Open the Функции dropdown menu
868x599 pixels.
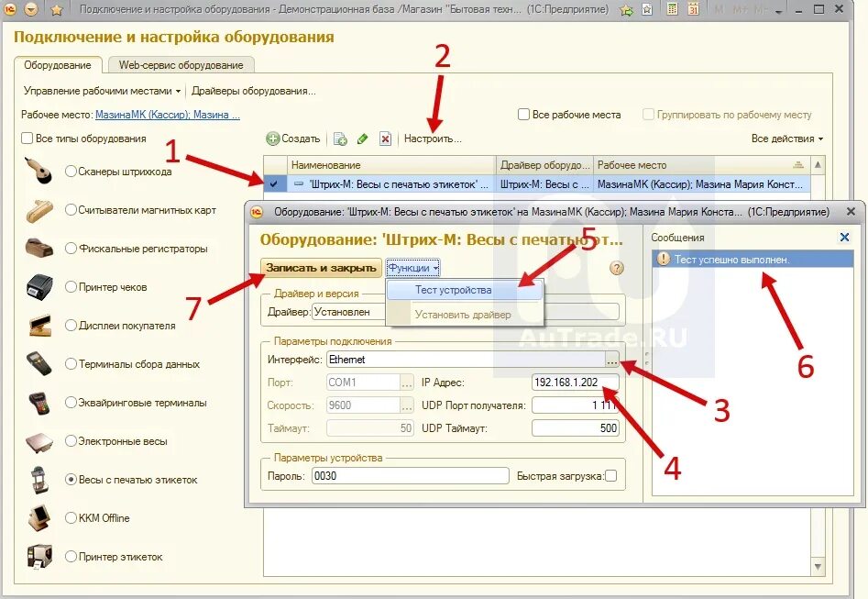(413, 268)
